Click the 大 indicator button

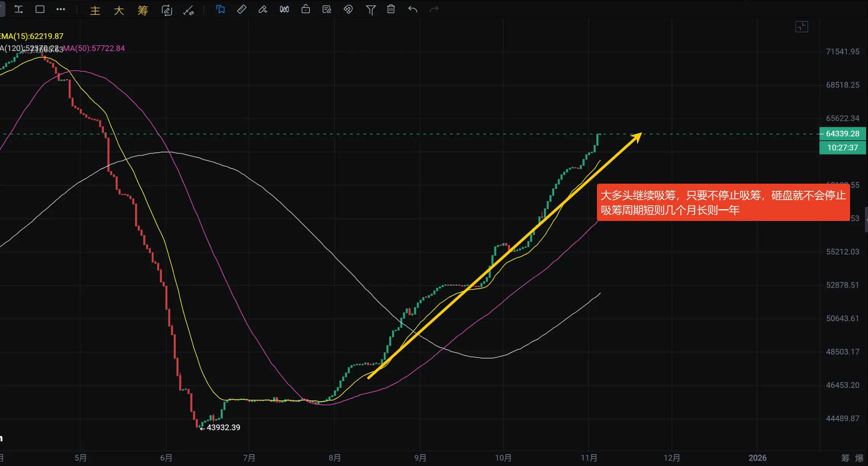119,10
